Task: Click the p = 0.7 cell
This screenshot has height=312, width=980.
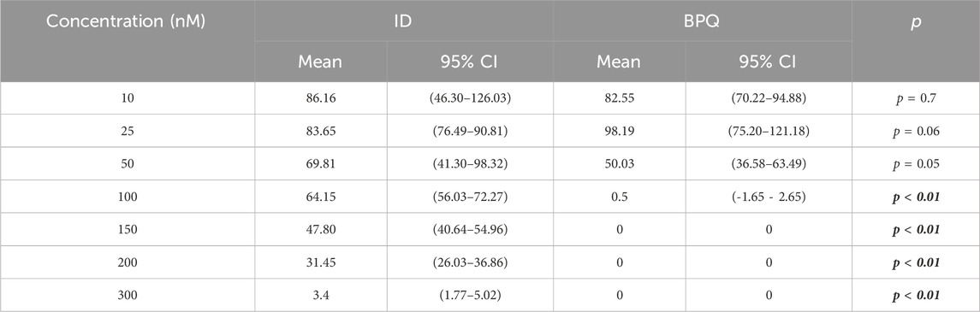Action: tap(915, 98)
